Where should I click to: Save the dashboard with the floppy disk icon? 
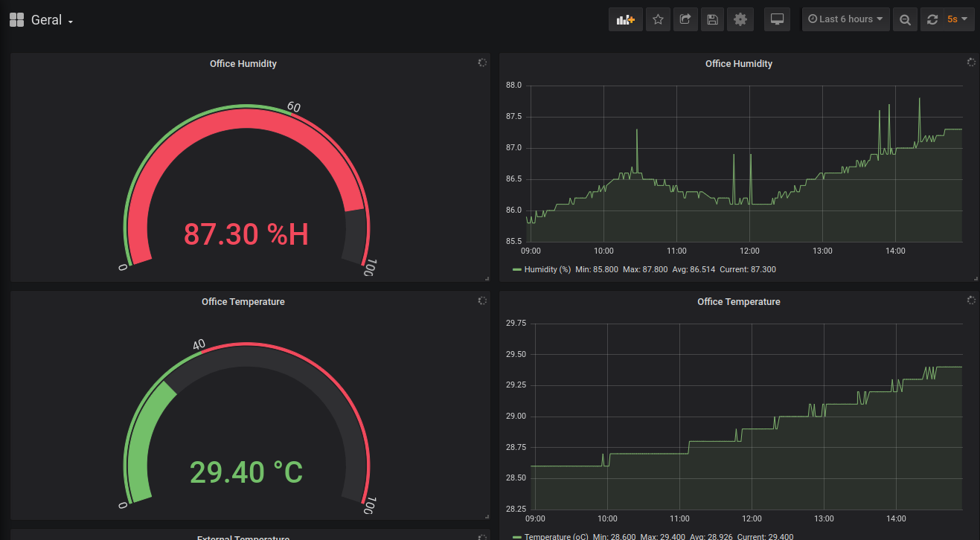tap(712, 19)
